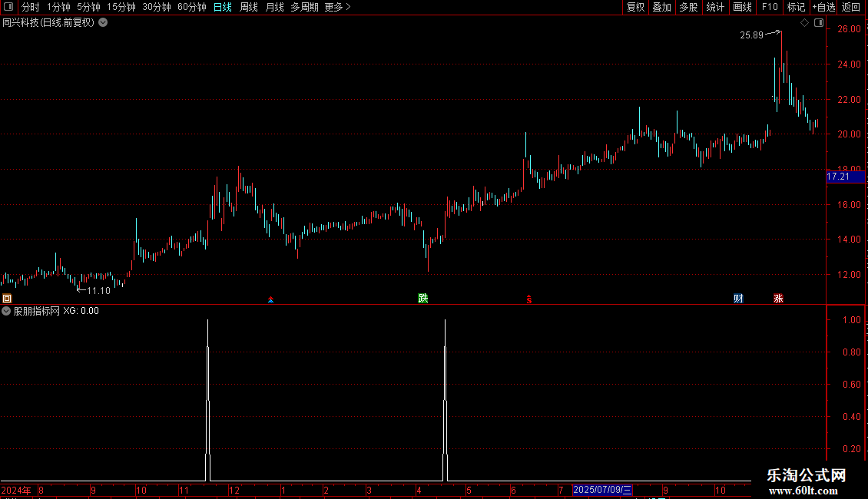Click the red arrow info marker
Viewport: 868px width, 499px height.
270,299
